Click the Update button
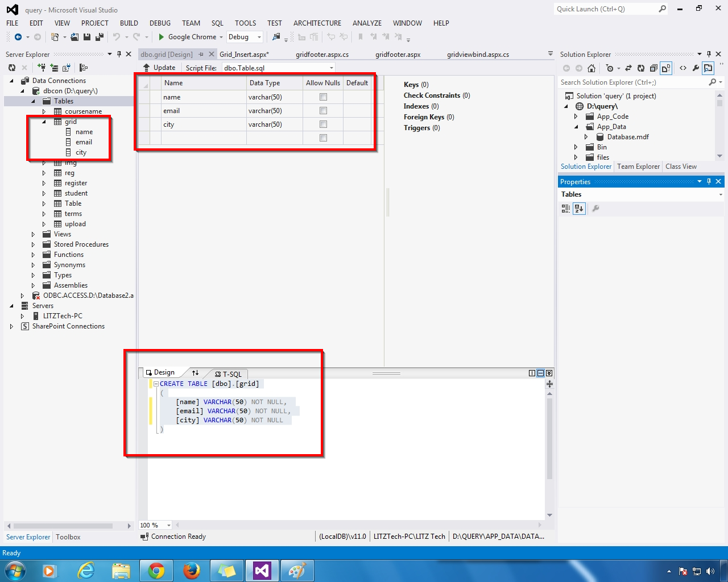728x582 pixels. 159,68
